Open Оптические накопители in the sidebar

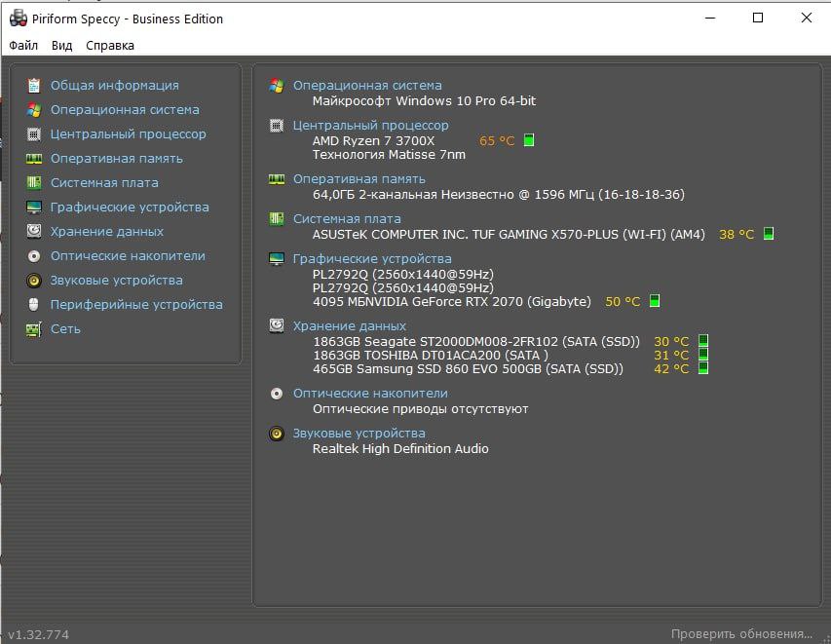pos(128,256)
